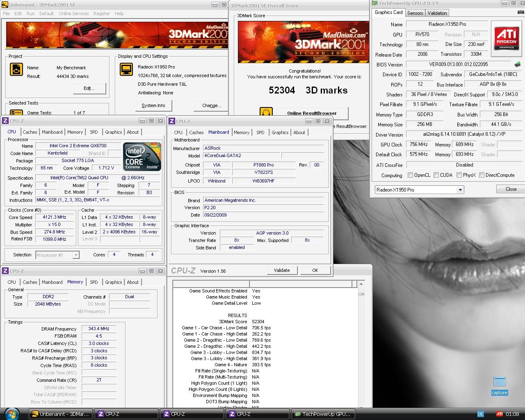Click the results list vertical scrollbar thumb

tap(361, 294)
